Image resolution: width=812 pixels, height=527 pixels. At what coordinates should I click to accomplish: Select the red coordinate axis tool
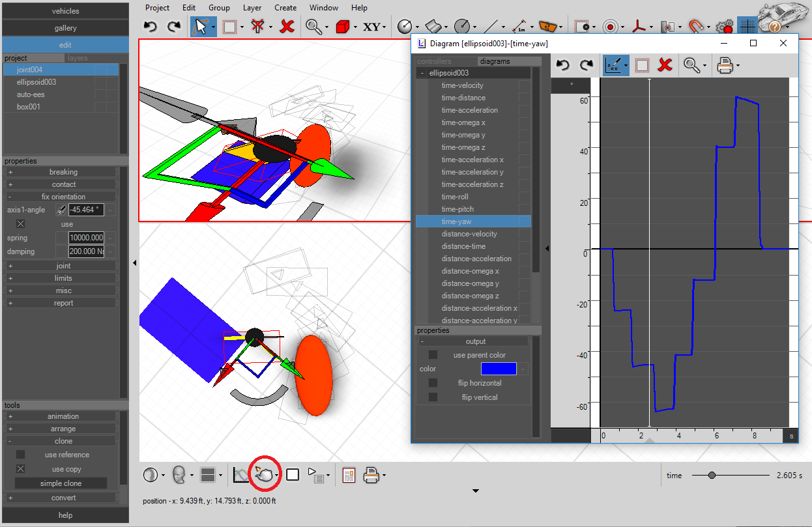pyautogui.click(x=639, y=27)
